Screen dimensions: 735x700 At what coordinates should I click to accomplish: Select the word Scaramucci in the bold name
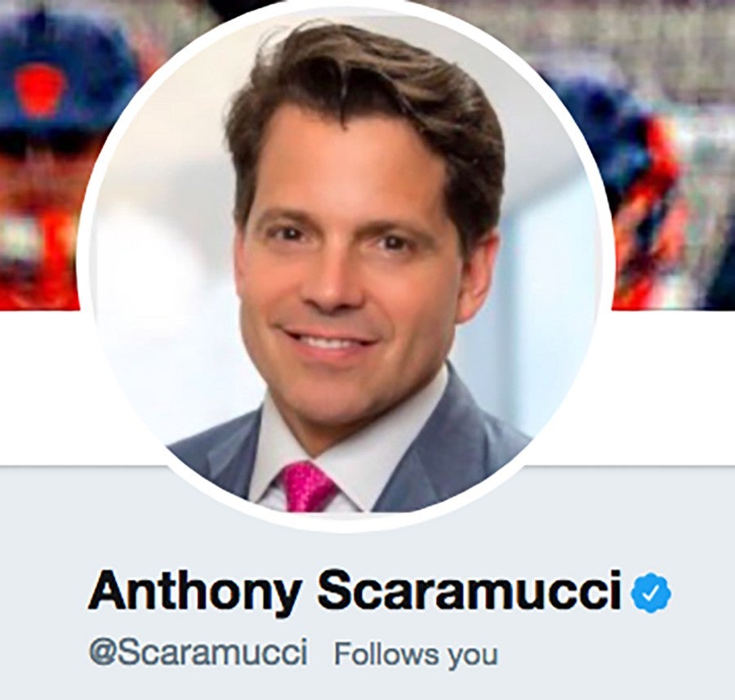point(470,588)
